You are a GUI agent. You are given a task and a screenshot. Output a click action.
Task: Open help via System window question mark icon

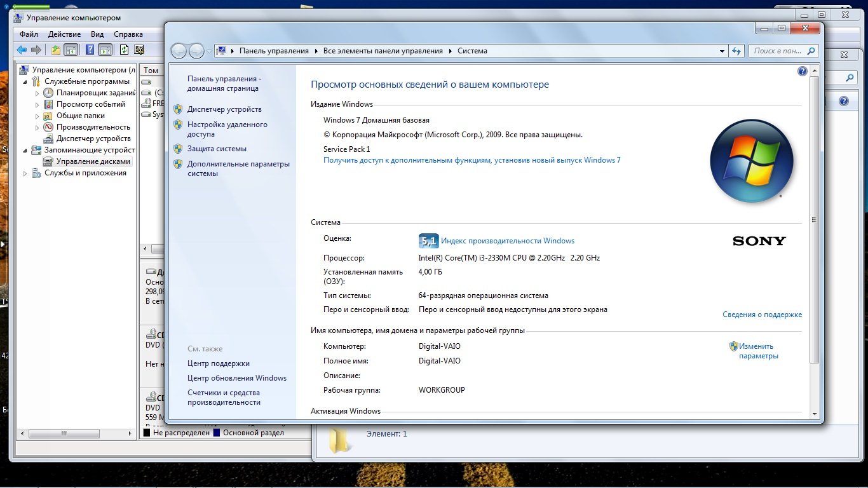(x=802, y=72)
